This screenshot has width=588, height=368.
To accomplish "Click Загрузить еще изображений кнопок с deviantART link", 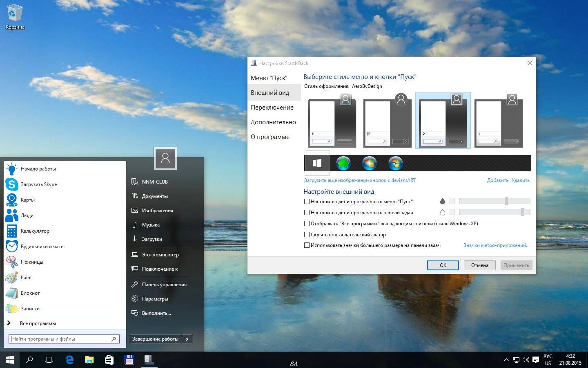I will tap(360, 180).
